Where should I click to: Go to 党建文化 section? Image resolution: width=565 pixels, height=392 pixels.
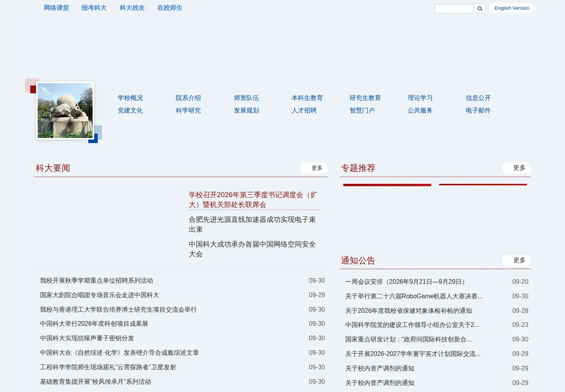pyautogui.click(x=130, y=111)
